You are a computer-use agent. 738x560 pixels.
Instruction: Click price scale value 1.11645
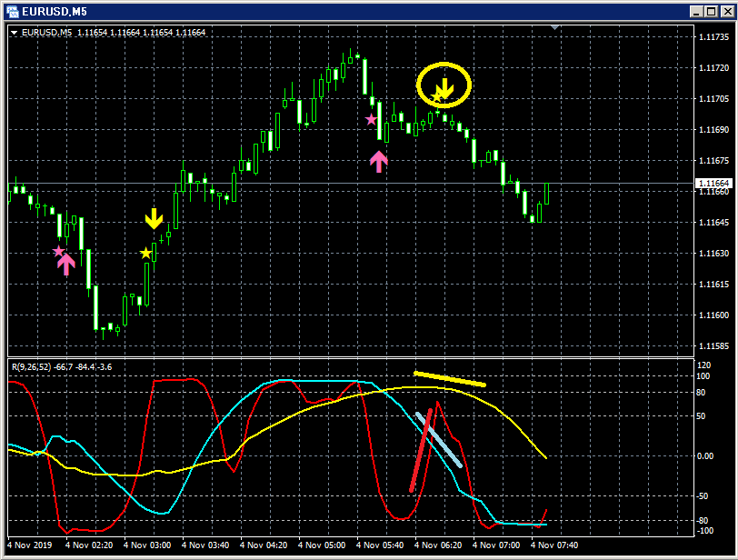pyautogui.click(x=713, y=222)
